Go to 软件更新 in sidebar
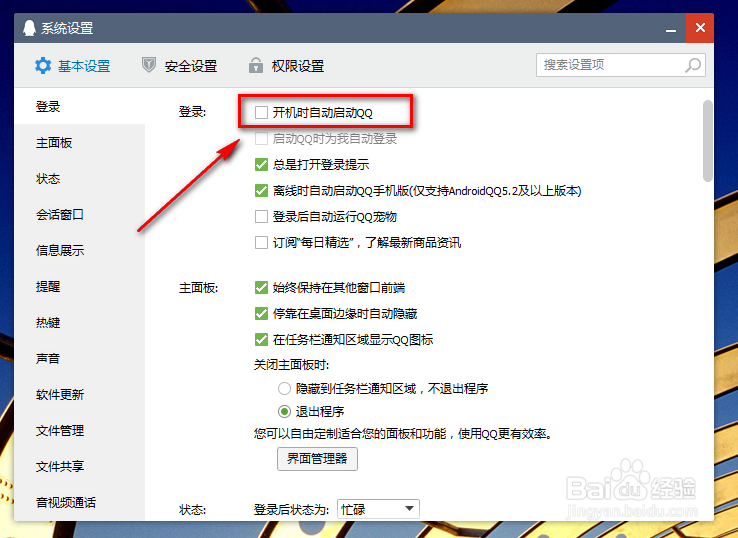The image size is (738, 538). [x=80, y=394]
